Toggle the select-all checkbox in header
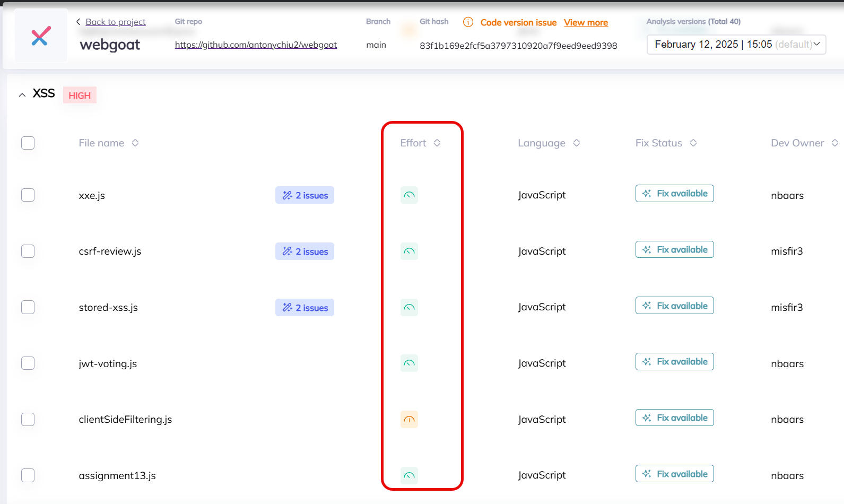This screenshot has height=504, width=844. pos(28,143)
